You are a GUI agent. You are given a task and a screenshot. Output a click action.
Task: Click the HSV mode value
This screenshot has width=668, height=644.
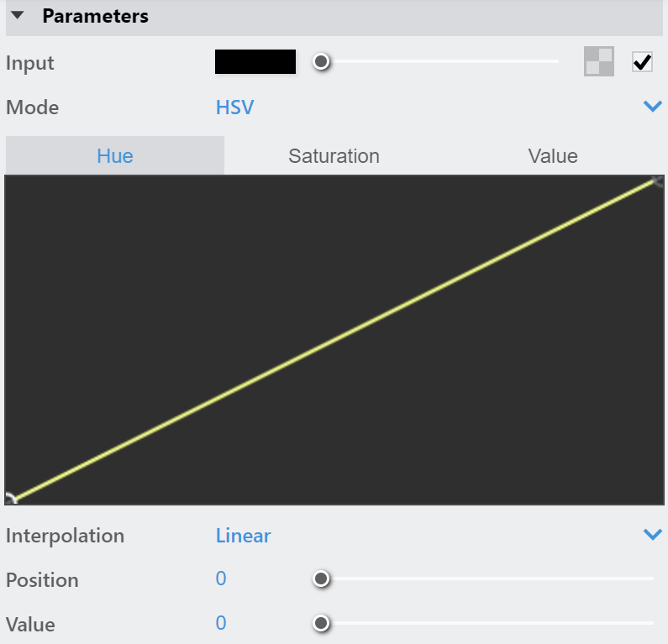(x=234, y=107)
